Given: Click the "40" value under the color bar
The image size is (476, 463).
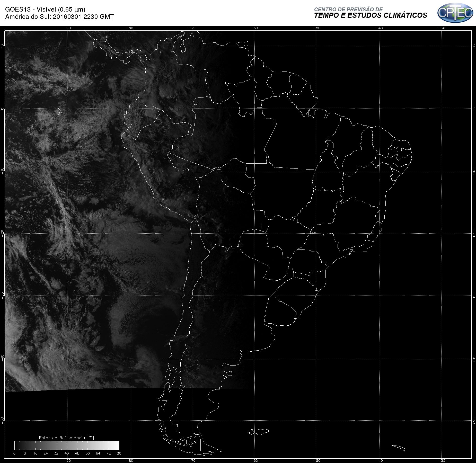Looking at the screenshot, I should (x=67, y=453).
